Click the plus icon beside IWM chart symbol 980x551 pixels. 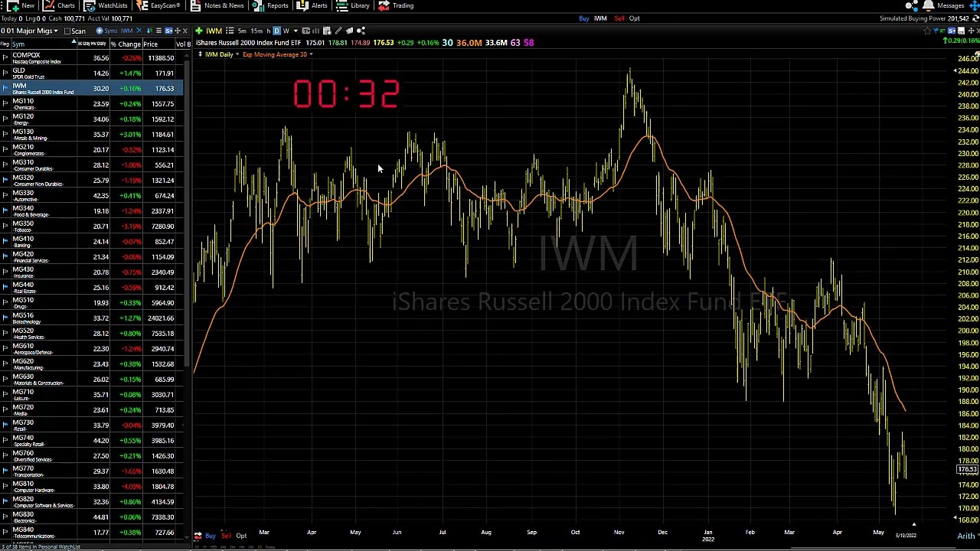[199, 31]
